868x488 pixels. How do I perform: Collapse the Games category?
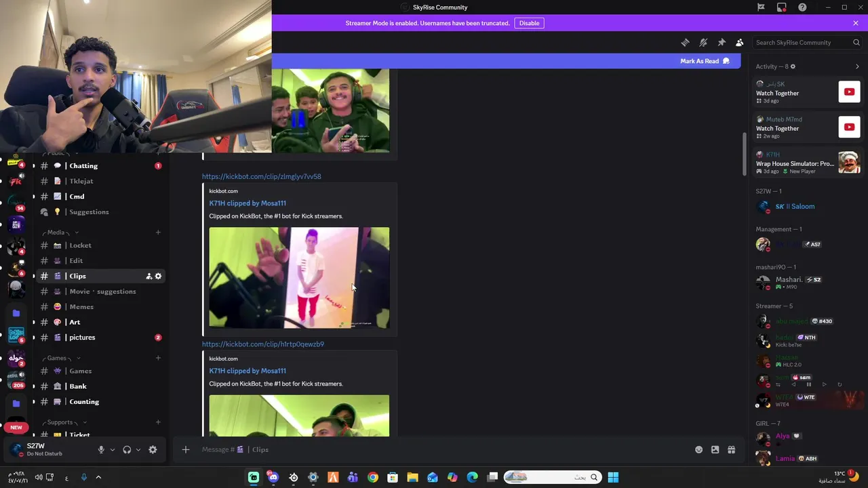click(x=62, y=358)
